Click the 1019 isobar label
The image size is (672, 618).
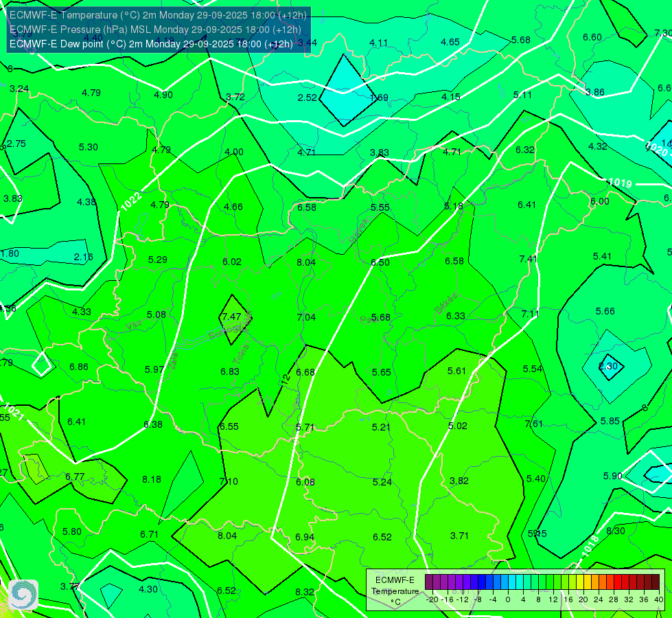[620, 183]
